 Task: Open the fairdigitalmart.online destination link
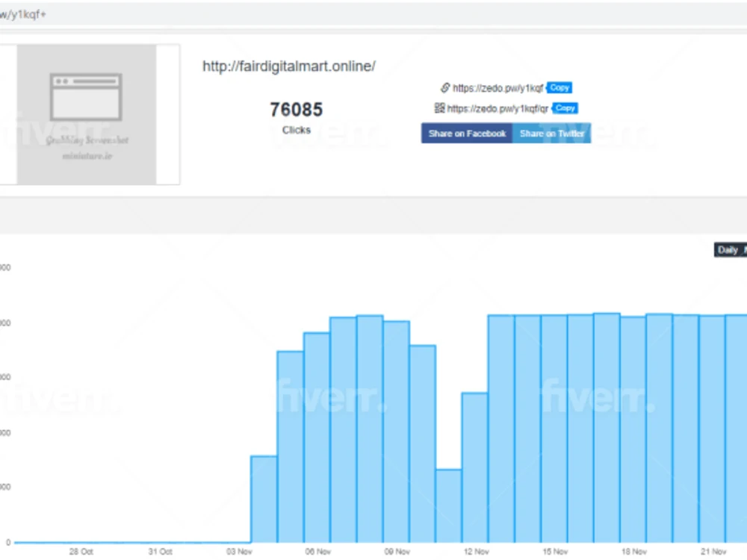288,66
